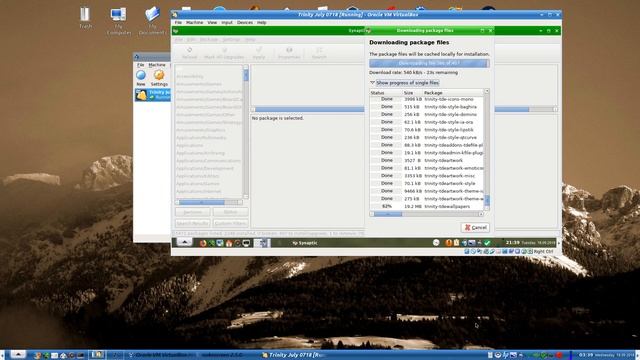
Task: Click scroll-up arrow of file list
Action: pos(487,91)
